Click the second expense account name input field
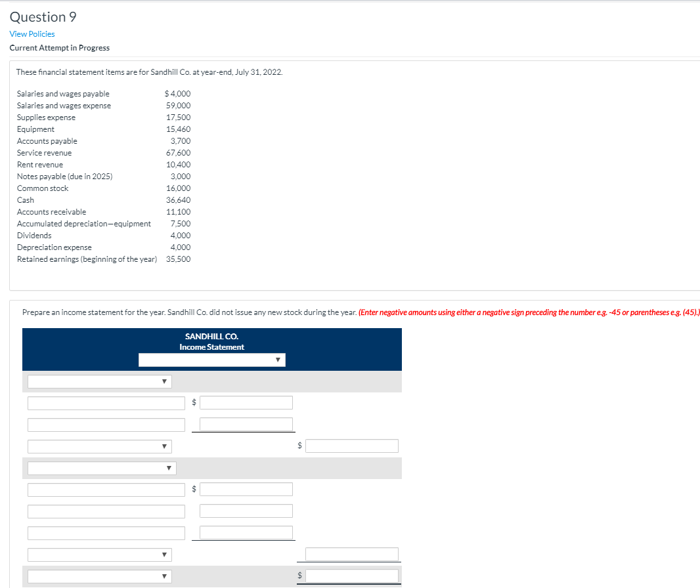Viewport: 700px width, 588px height. pos(106,511)
